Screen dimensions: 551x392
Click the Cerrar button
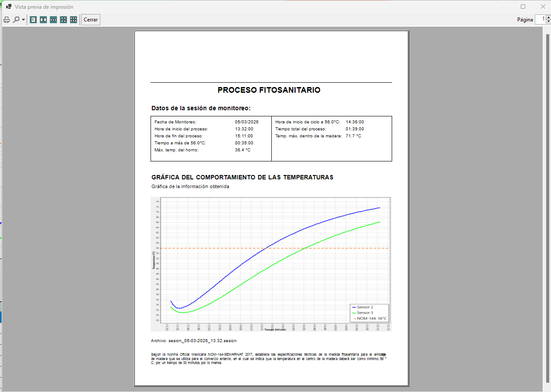[91, 20]
